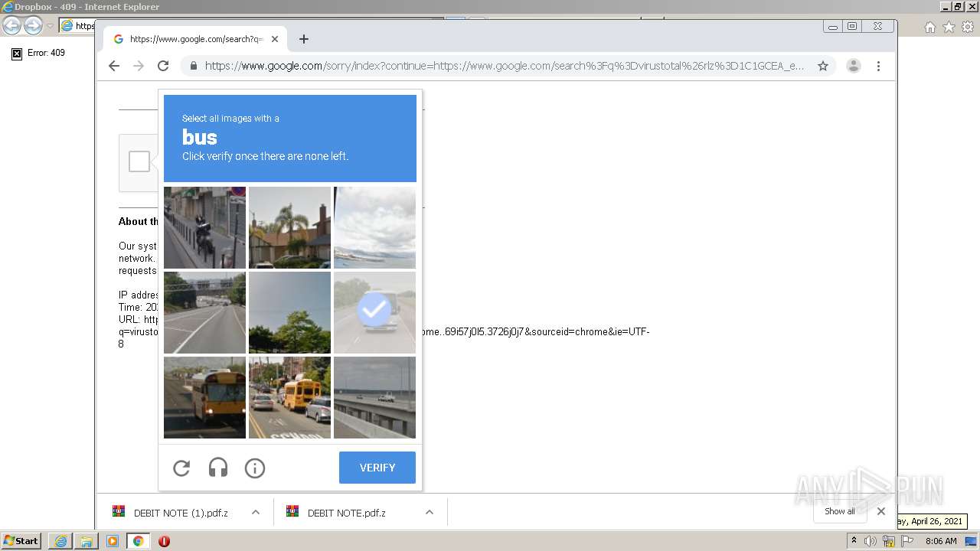Open Internet Explorer from taskbar

(60, 541)
